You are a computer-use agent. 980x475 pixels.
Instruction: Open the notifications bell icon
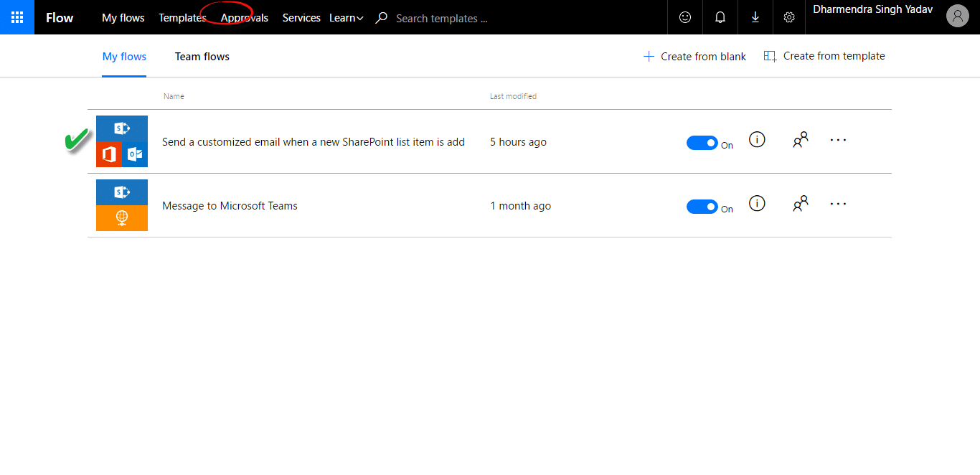click(720, 17)
